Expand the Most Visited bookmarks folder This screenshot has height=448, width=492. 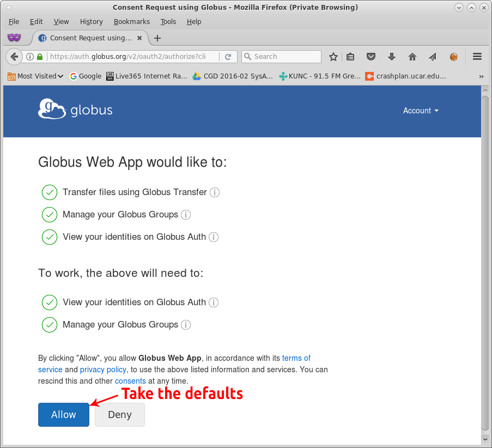(x=35, y=76)
